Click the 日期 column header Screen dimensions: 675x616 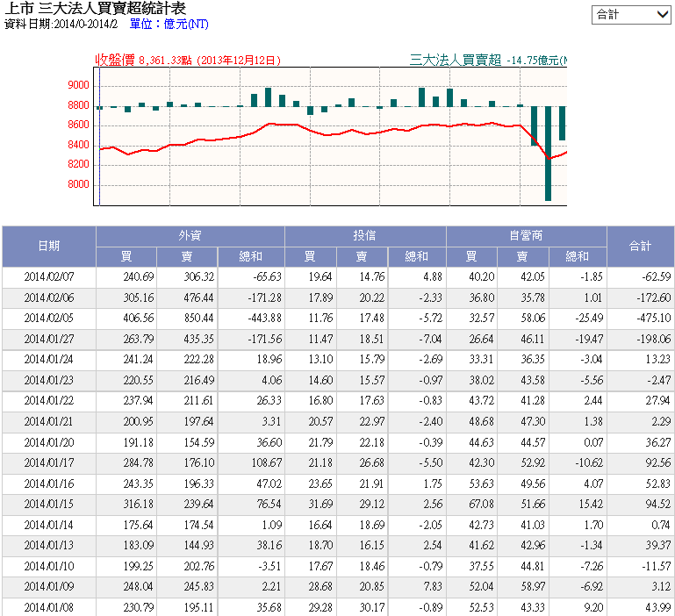(48, 247)
